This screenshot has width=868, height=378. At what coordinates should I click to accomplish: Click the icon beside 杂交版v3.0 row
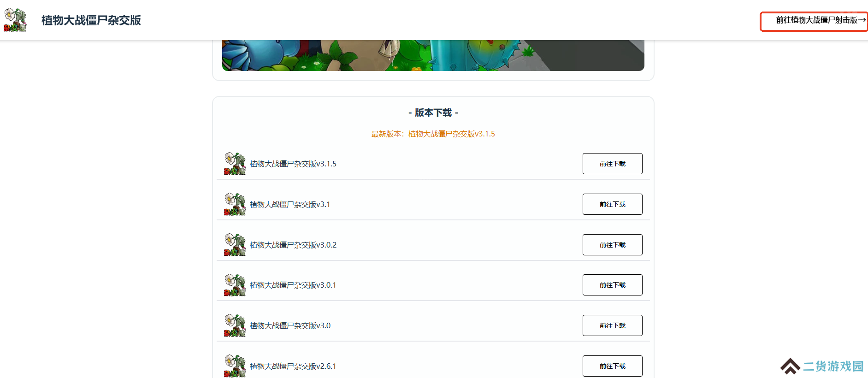pyautogui.click(x=235, y=325)
